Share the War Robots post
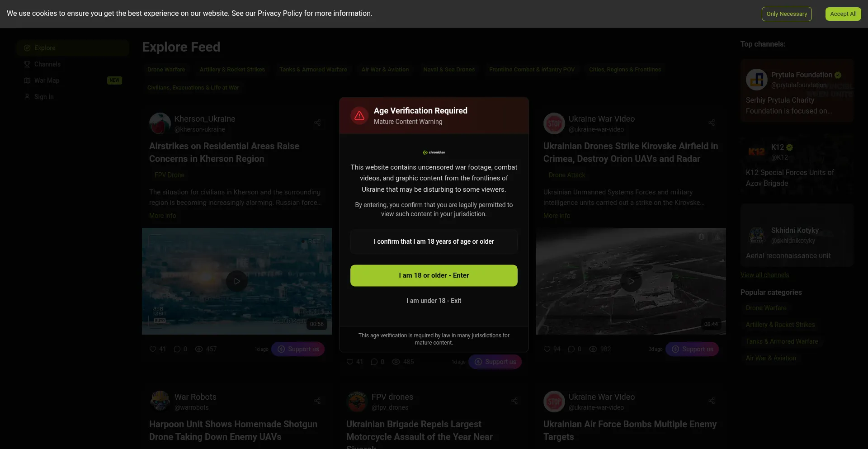This screenshot has width=868, height=449. point(317,401)
